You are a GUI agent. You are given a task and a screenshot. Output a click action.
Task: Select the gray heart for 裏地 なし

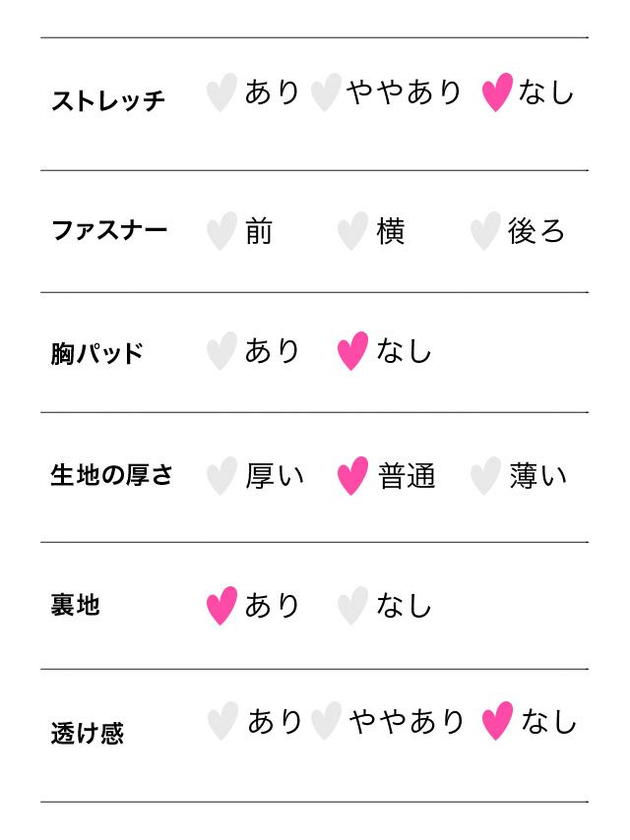pos(352,606)
